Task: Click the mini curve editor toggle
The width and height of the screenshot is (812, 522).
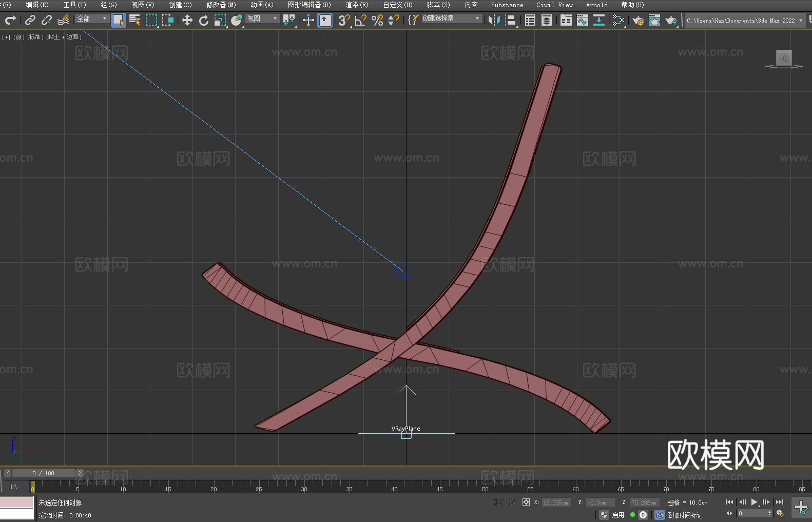Action: (14, 486)
